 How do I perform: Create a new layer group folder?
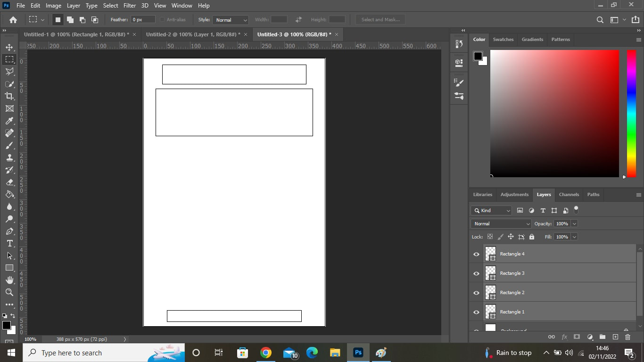[603, 337]
